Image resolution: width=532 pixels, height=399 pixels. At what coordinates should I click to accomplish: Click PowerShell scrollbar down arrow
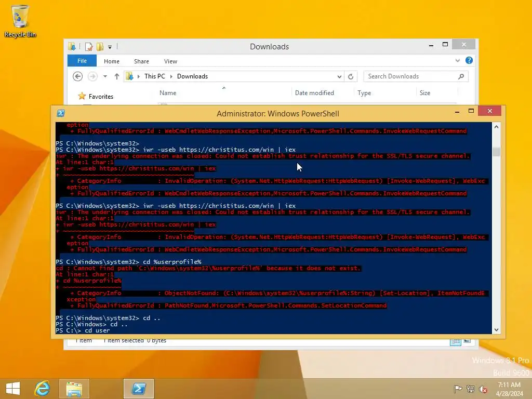(496, 330)
